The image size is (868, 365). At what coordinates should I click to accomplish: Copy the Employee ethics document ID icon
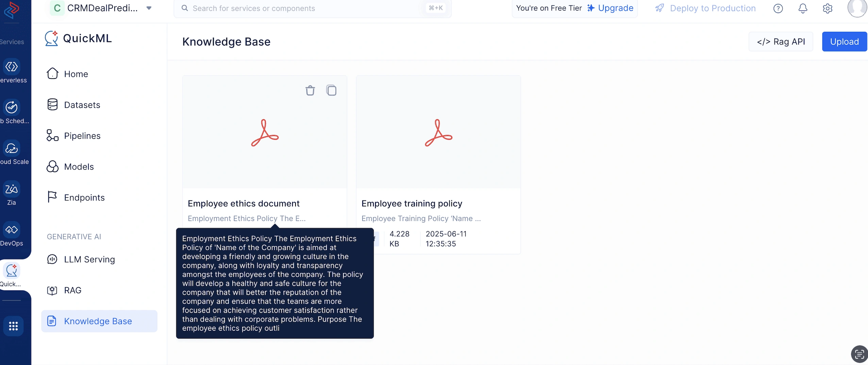point(331,90)
